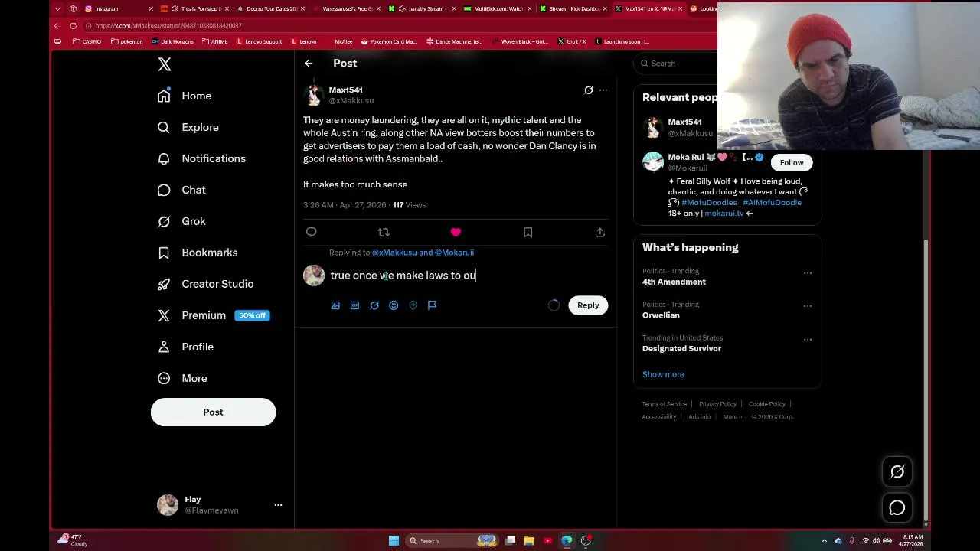Open Notifications from the sidebar
Image resolution: width=980 pixels, height=551 pixels.
coord(201,158)
